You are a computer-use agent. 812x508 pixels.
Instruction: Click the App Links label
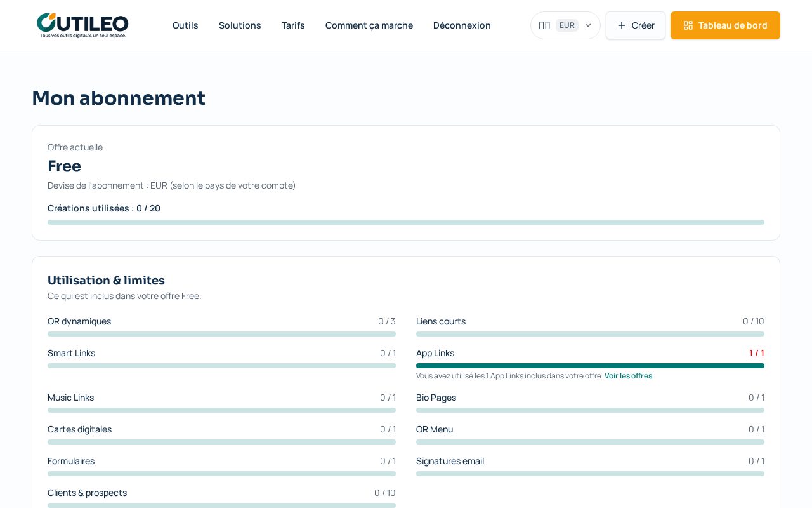(x=435, y=353)
